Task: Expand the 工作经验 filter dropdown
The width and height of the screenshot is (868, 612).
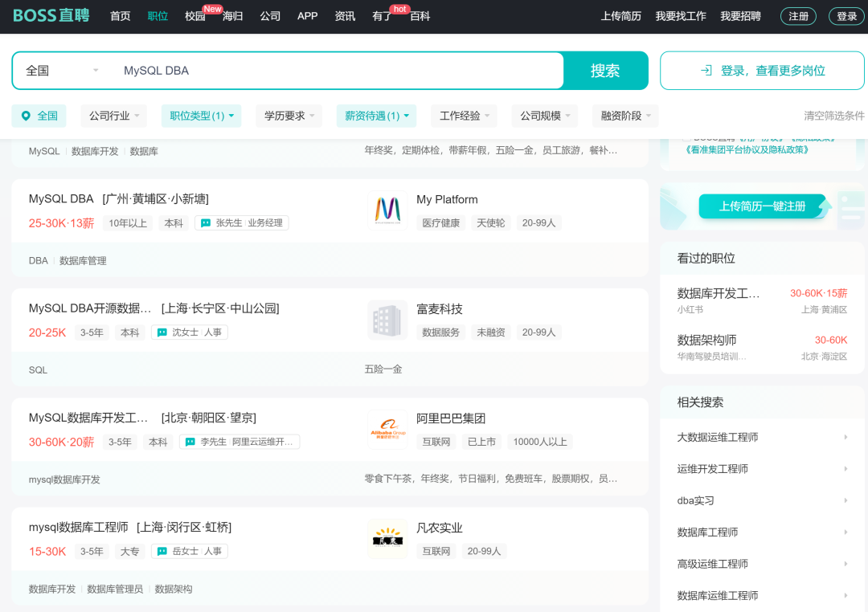Action: click(x=465, y=116)
